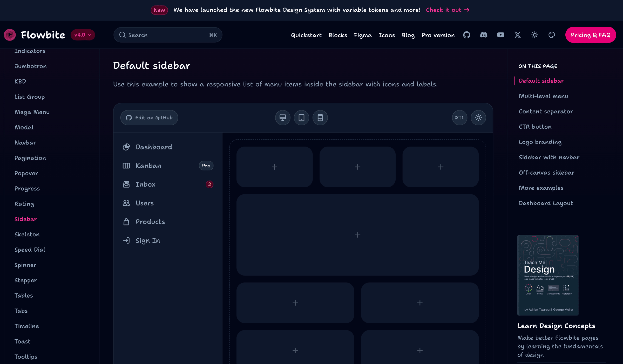Toggle RTL direction for the preview
This screenshot has width=623, height=364.
(x=459, y=118)
